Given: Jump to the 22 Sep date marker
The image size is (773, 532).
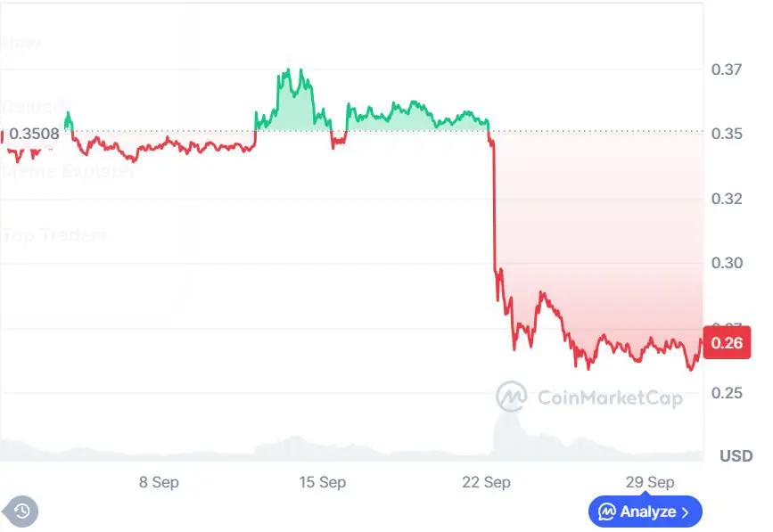Looking at the screenshot, I should [486, 482].
